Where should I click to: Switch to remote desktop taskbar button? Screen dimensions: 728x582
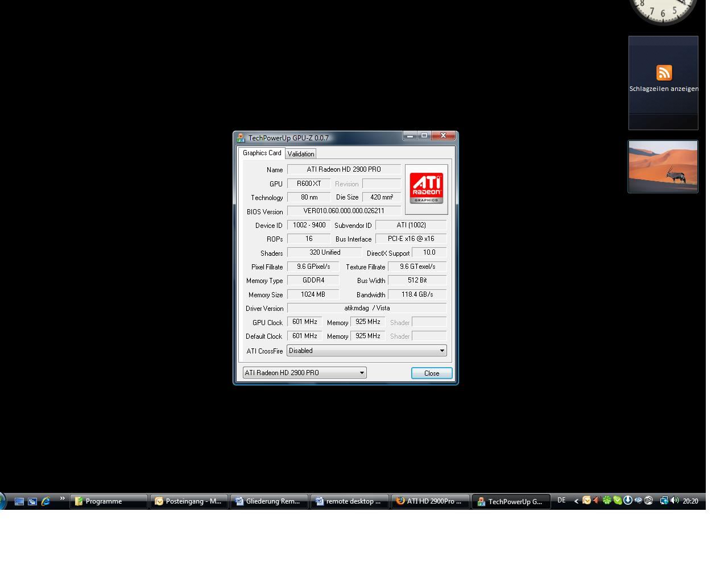click(x=349, y=501)
